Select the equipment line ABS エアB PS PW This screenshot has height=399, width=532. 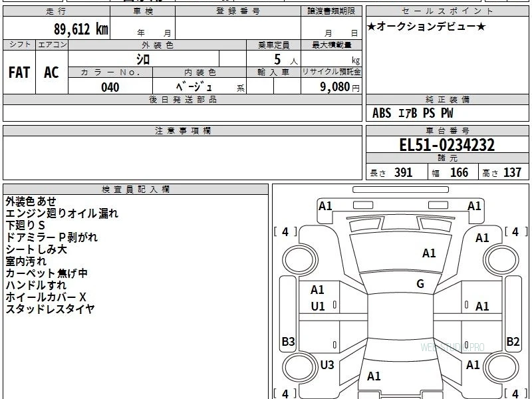pos(412,113)
